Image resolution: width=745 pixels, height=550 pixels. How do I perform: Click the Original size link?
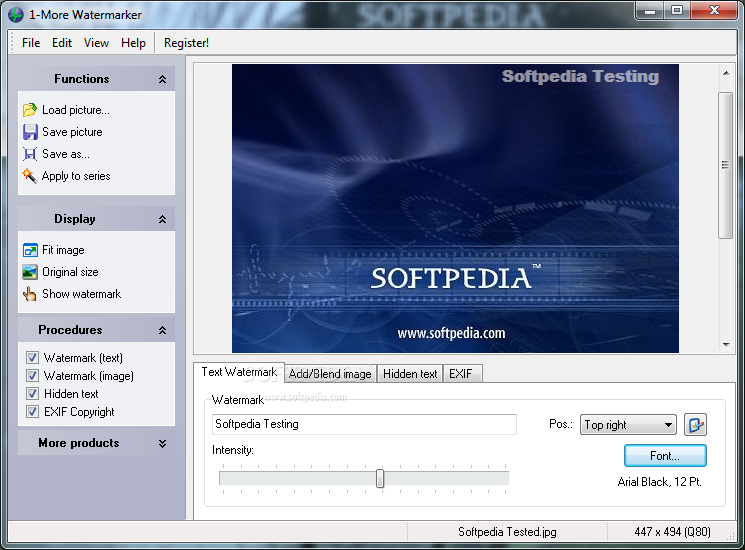70,272
